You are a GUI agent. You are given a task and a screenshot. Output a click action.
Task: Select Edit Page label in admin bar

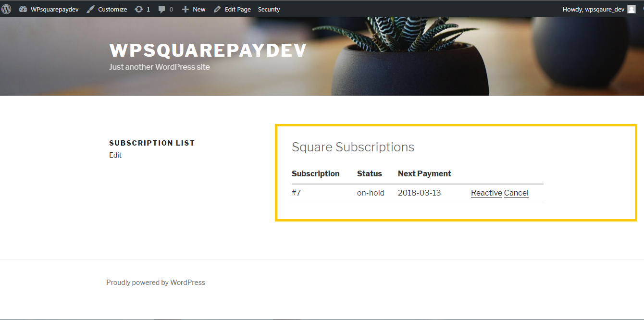coord(238,9)
